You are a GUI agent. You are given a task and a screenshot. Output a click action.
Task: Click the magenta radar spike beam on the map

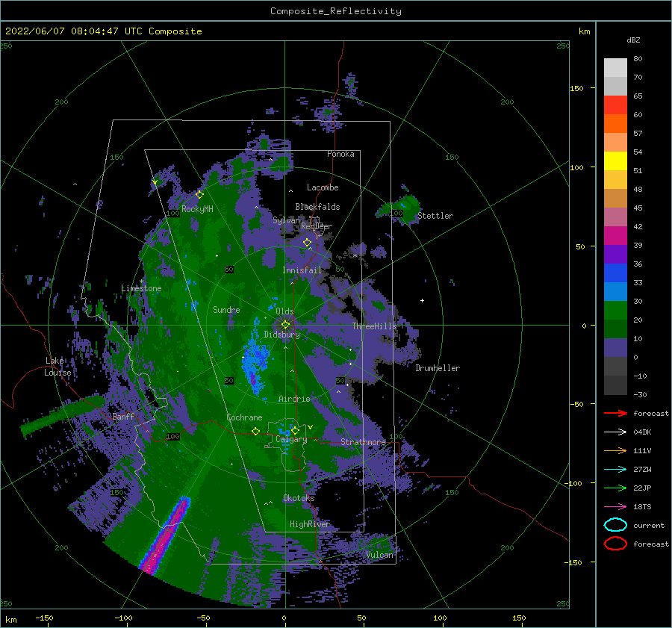pyautogui.click(x=165, y=536)
